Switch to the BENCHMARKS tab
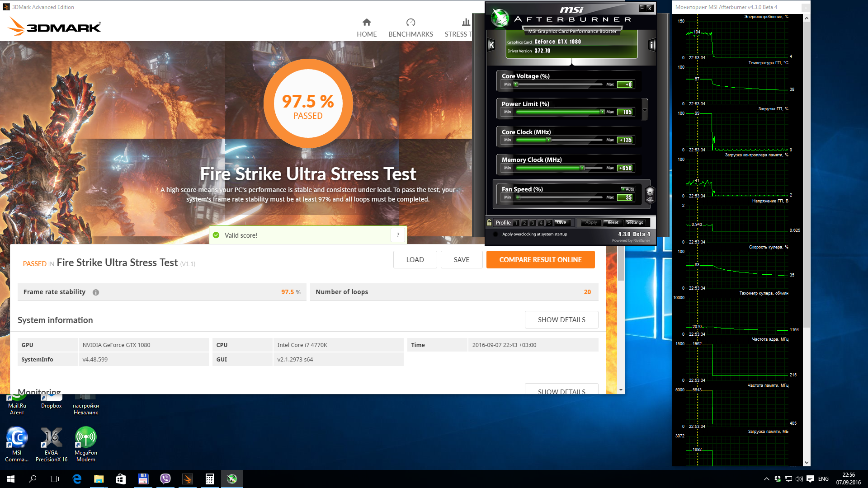The height and width of the screenshot is (488, 868). click(x=410, y=28)
